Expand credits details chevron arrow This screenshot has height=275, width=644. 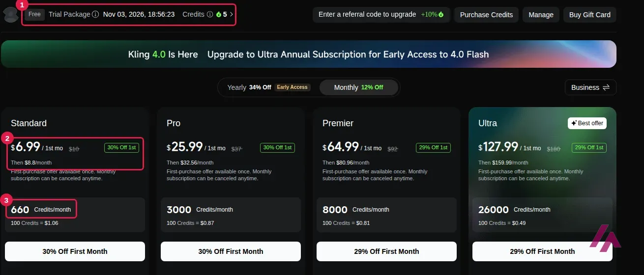click(232, 14)
